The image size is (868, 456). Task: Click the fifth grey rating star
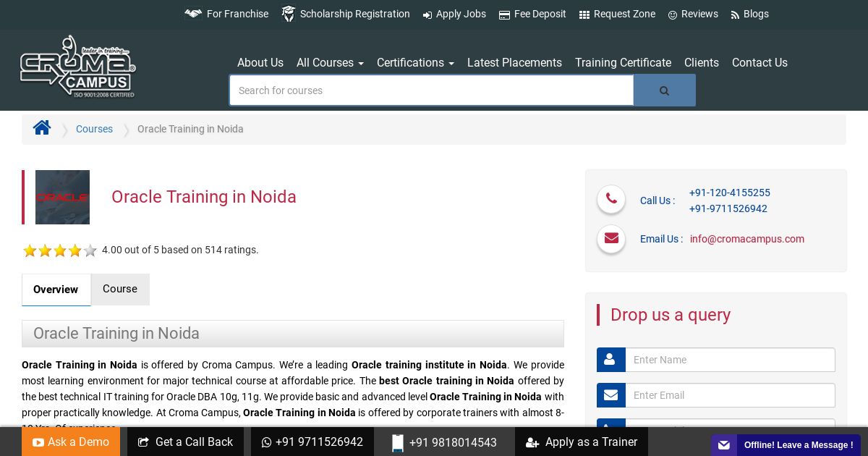[90, 250]
